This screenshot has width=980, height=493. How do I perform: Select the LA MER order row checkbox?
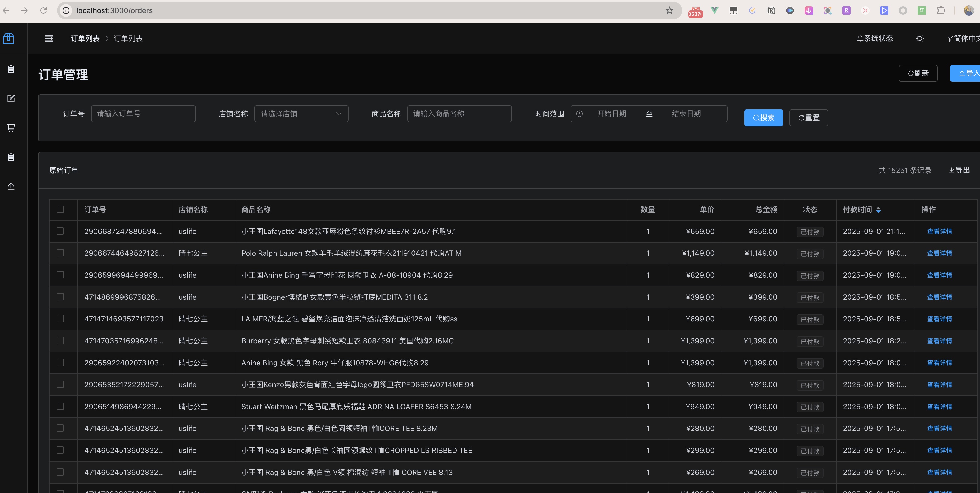[60, 319]
